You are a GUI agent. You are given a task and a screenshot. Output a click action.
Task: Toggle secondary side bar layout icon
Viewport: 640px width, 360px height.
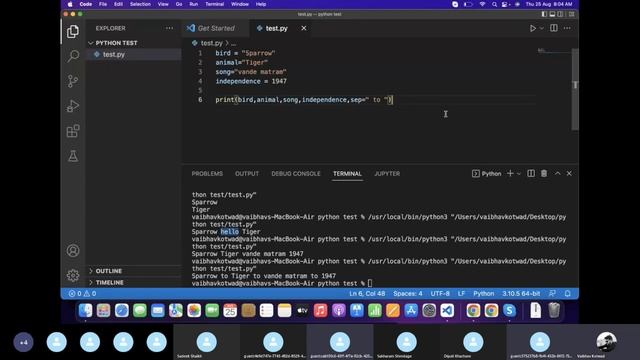560,14
